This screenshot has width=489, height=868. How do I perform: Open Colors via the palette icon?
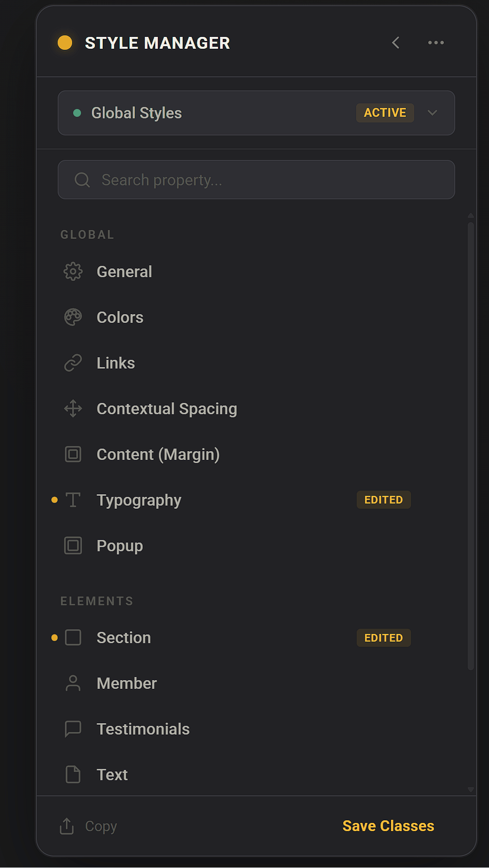pos(73,317)
